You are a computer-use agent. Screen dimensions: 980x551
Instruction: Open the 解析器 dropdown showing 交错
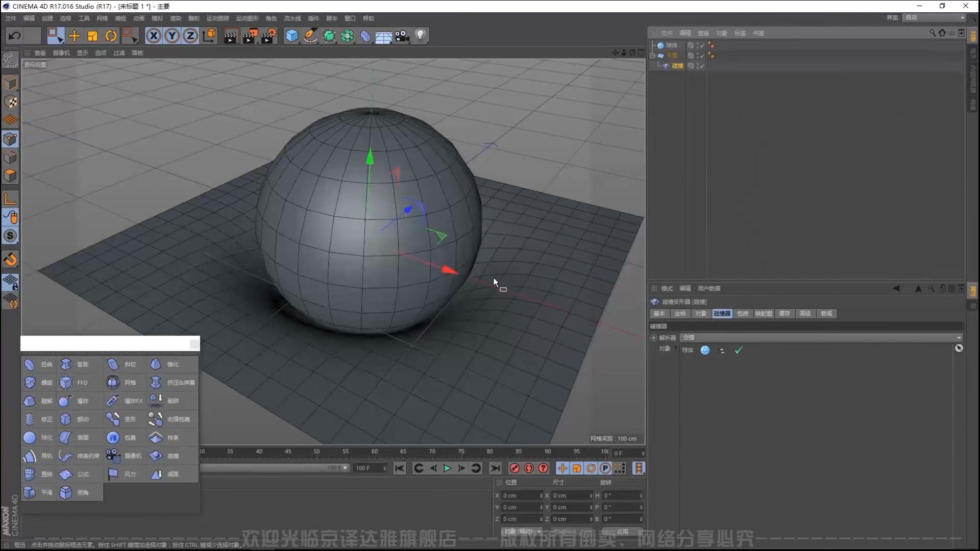click(822, 337)
